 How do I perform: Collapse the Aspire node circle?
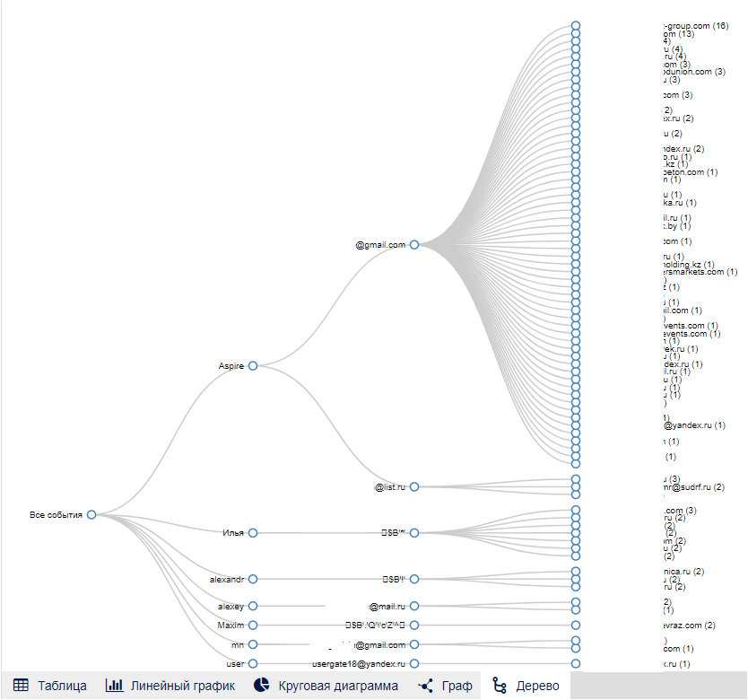pos(253,365)
